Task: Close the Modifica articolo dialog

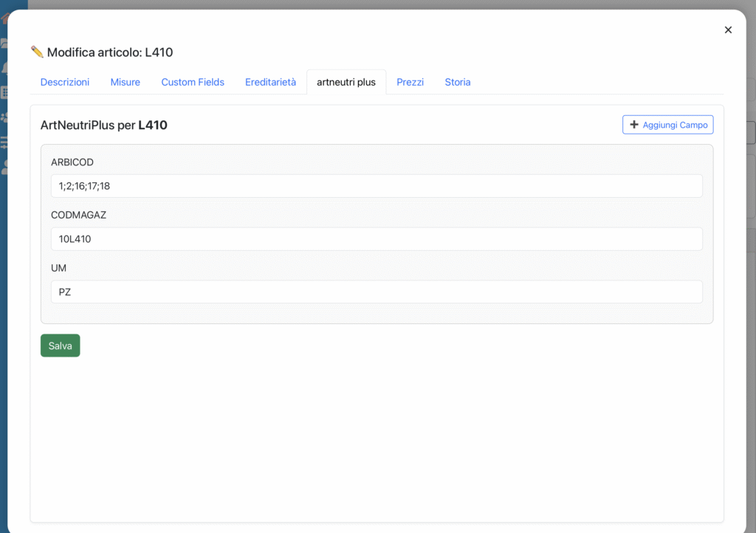Action: 728,30
